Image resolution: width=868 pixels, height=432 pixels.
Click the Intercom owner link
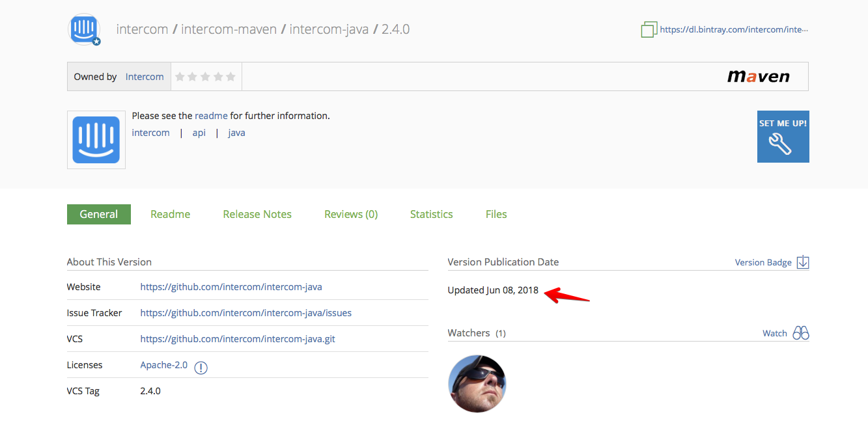[x=145, y=77]
